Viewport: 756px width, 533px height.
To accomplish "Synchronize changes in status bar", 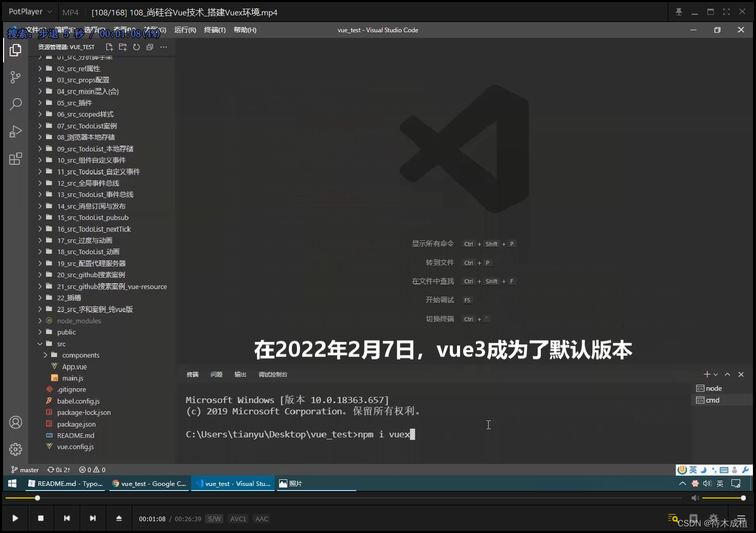I will click(59, 470).
